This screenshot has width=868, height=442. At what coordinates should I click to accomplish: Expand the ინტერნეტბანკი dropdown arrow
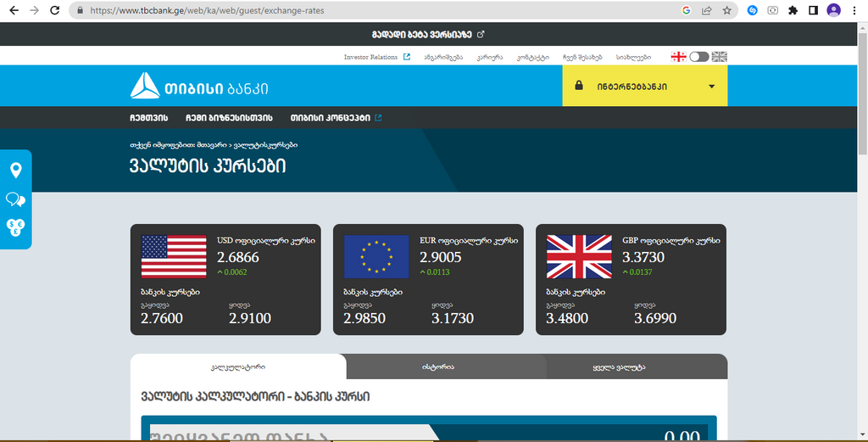pyautogui.click(x=712, y=87)
